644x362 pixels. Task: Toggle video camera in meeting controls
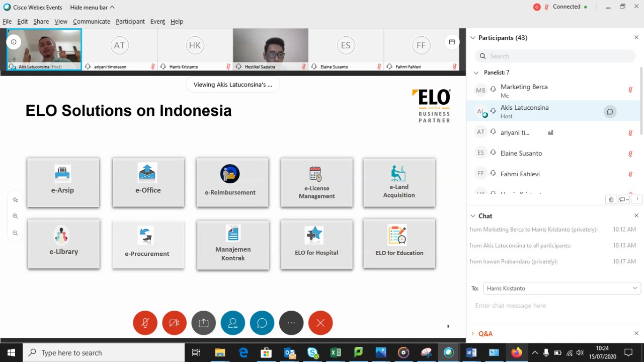pos(174,323)
